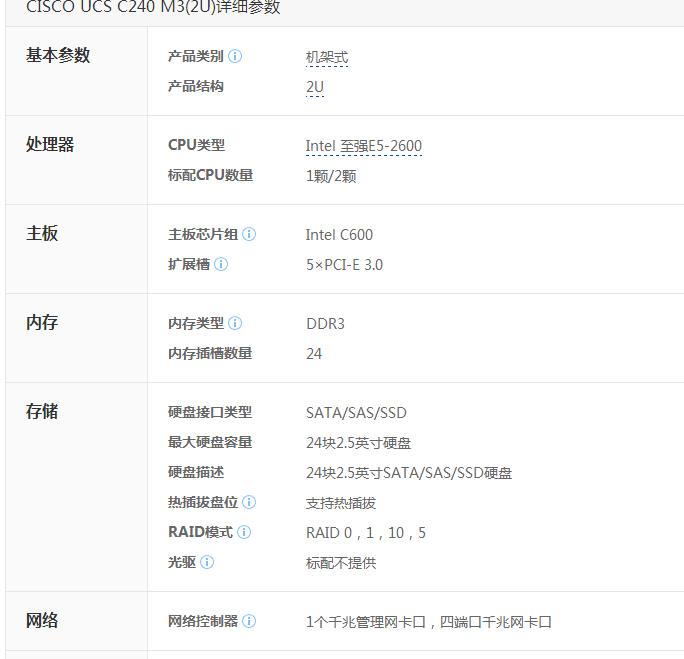Image resolution: width=684 pixels, height=659 pixels.
Task: Click the CISCO UCS C240 M3 title
Action: pyautogui.click(x=153, y=7)
